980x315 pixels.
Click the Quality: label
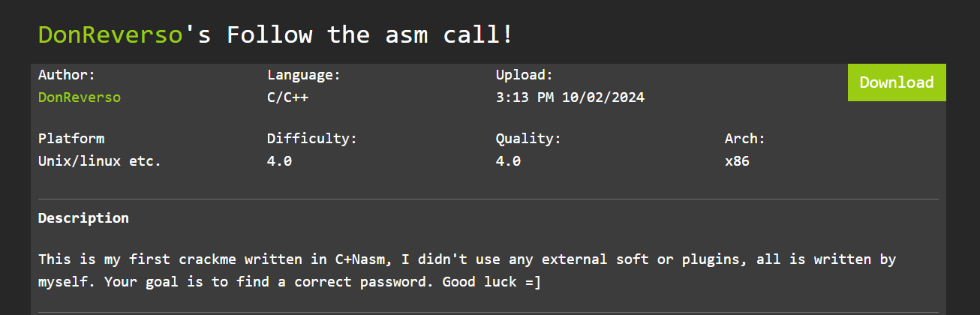528,139
